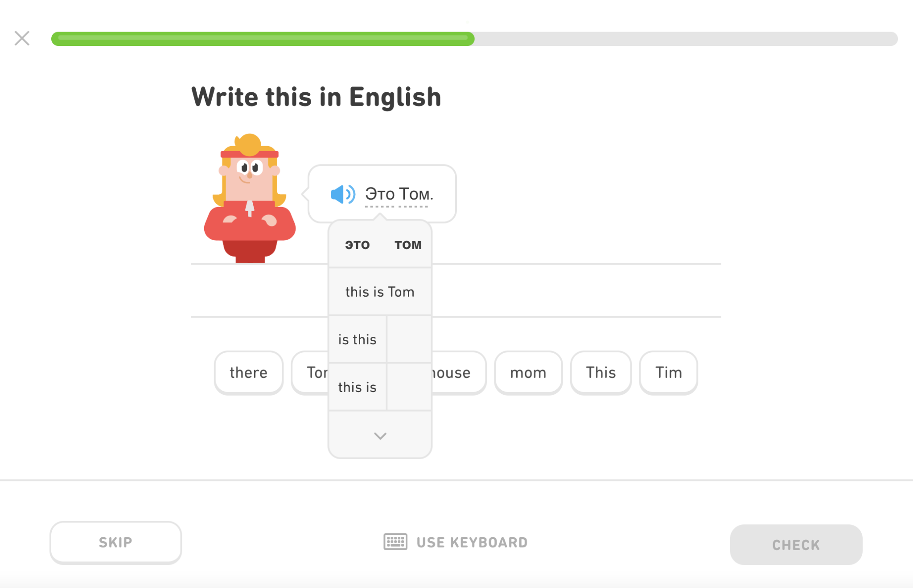Image resolution: width=913 pixels, height=588 pixels.
Task: Click the Russian sentence "Это Том."
Action: coord(399,194)
